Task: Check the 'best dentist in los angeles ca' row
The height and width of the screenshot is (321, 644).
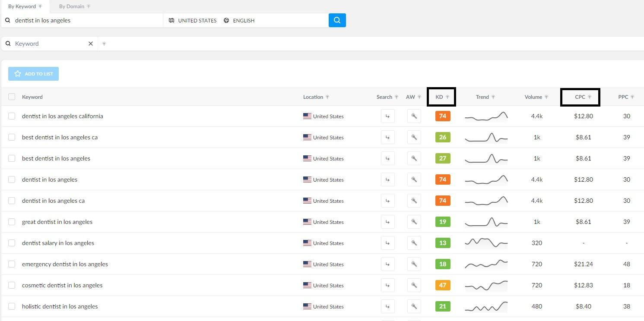Action: pyautogui.click(x=12, y=137)
